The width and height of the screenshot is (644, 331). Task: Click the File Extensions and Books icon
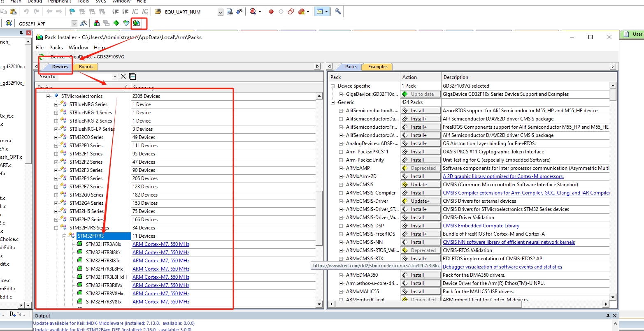click(x=97, y=23)
